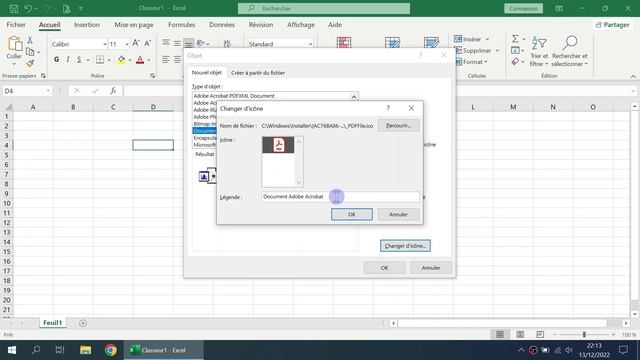640x360 pixels.
Task: Click the Rechercher search box
Action: (324, 8)
